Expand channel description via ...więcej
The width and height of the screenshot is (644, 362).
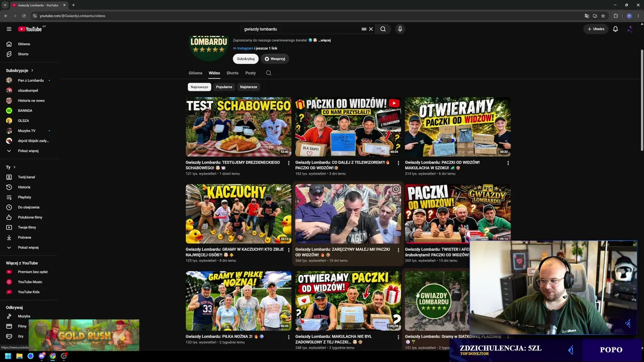[x=325, y=40]
